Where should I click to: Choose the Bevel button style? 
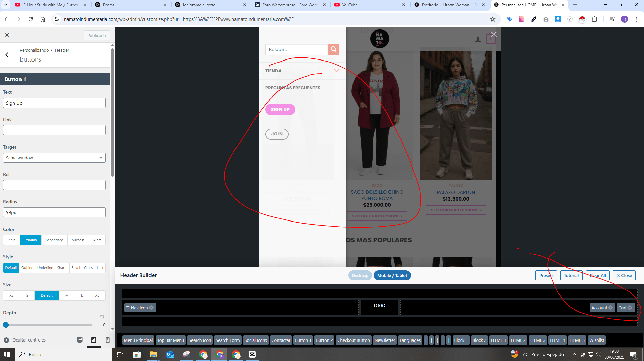point(76,268)
